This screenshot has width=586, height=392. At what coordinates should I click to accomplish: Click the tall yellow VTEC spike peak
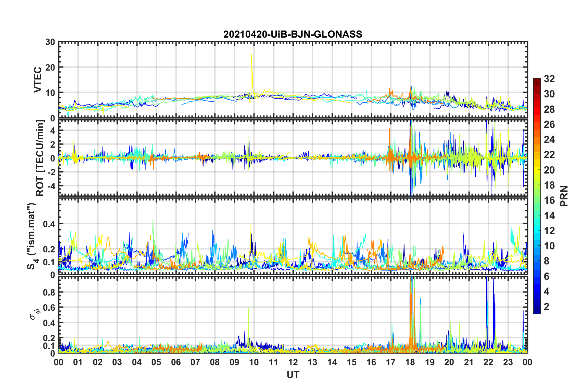tap(252, 55)
